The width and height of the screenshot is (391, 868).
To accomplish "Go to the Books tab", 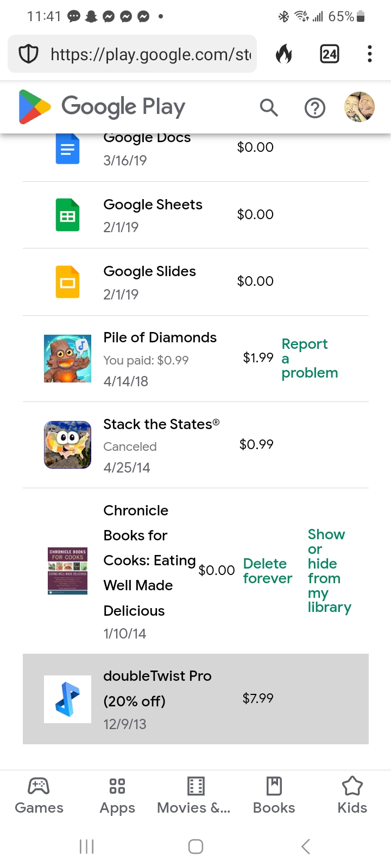I will point(274,795).
